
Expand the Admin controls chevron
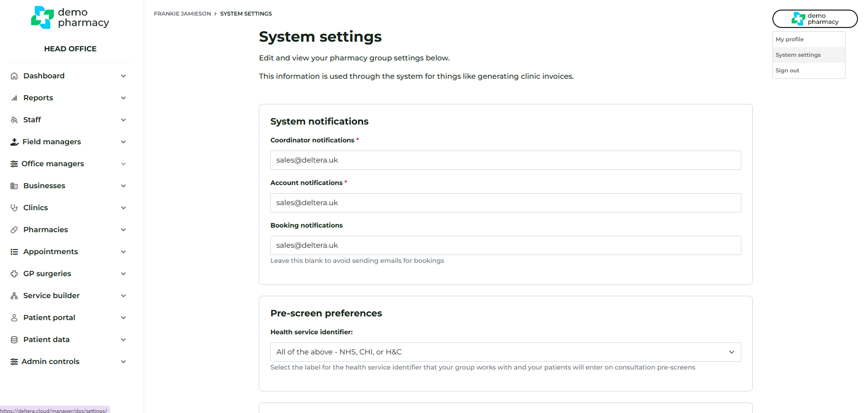tap(123, 362)
